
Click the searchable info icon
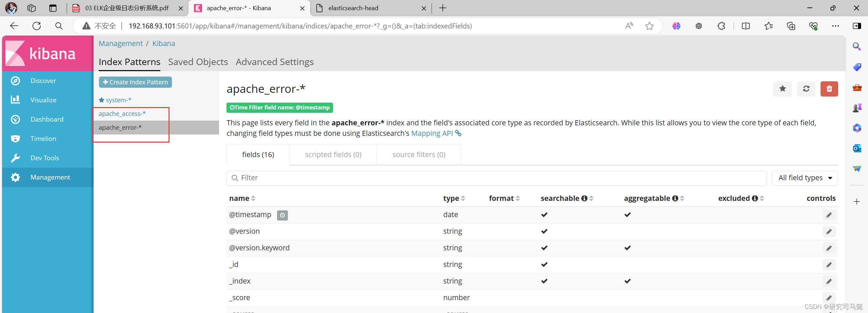click(584, 199)
